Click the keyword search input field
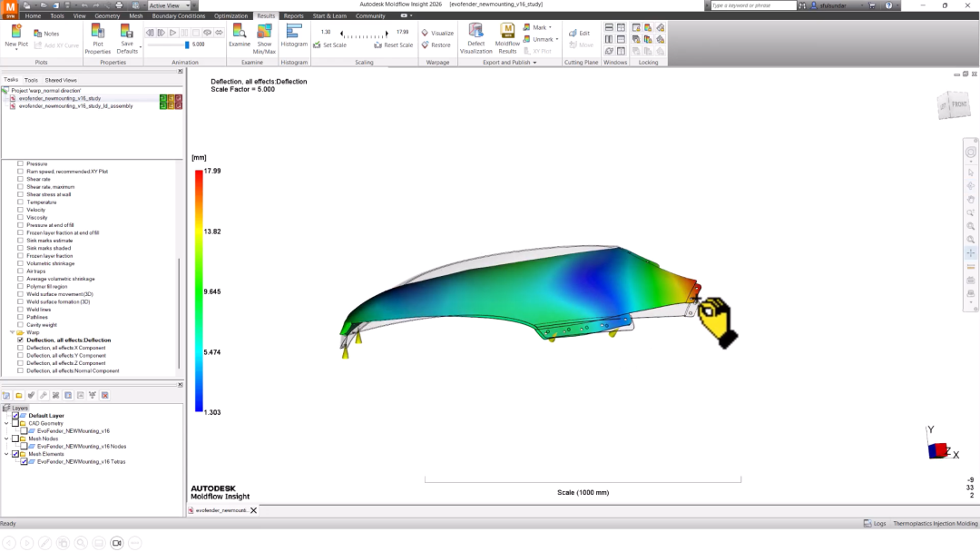 754,5
